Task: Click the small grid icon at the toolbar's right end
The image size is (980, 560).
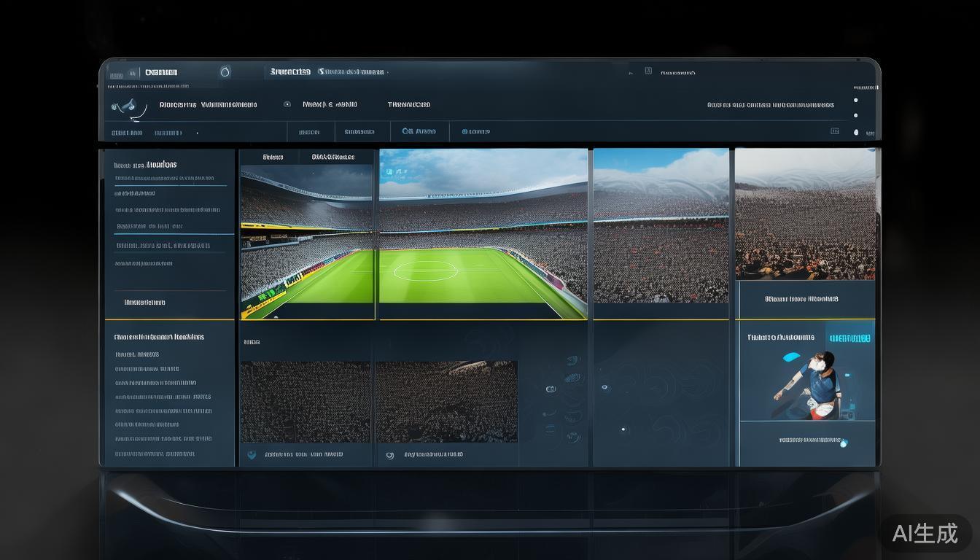Action: [x=835, y=131]
